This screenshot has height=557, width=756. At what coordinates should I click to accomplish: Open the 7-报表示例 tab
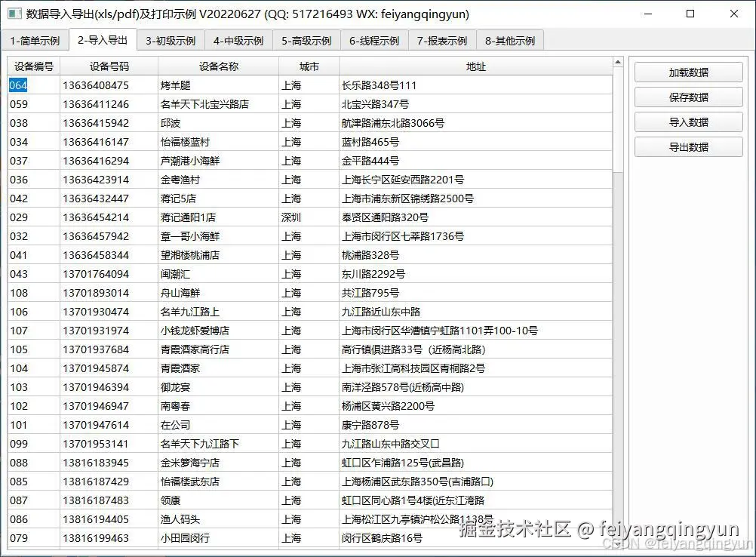coord(441,40)
